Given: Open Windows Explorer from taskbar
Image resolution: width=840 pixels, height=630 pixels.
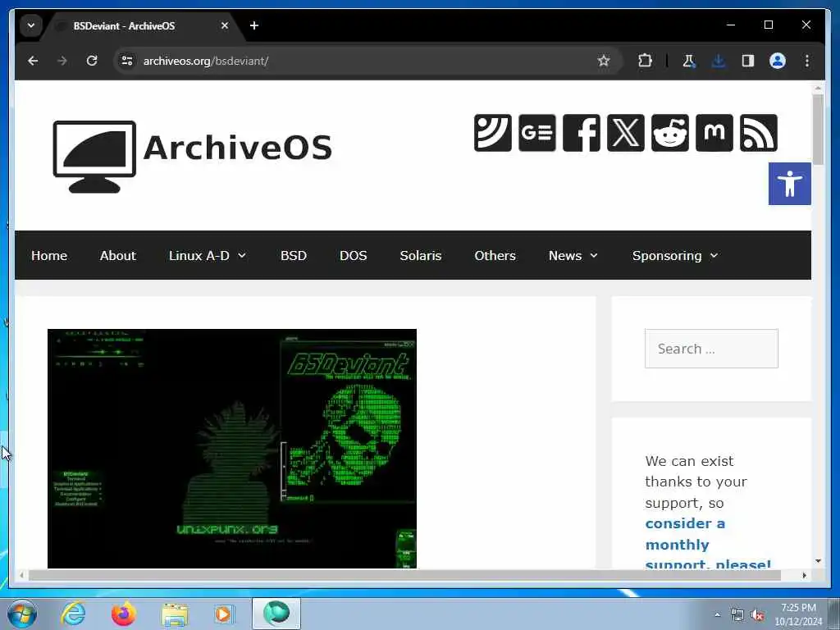Looking at the screenshot, I should [x=175, y=614].
